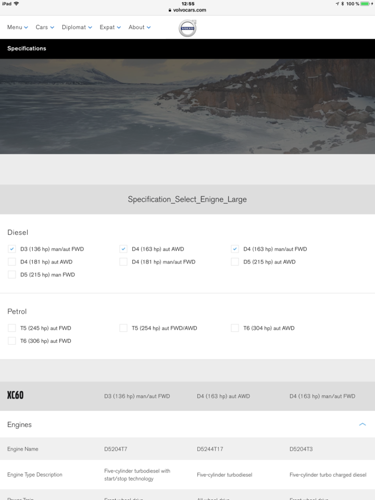Screen dimensions: 375x500
Task: Open the Diplomat dropdown menu
Action: click(77, 27)
